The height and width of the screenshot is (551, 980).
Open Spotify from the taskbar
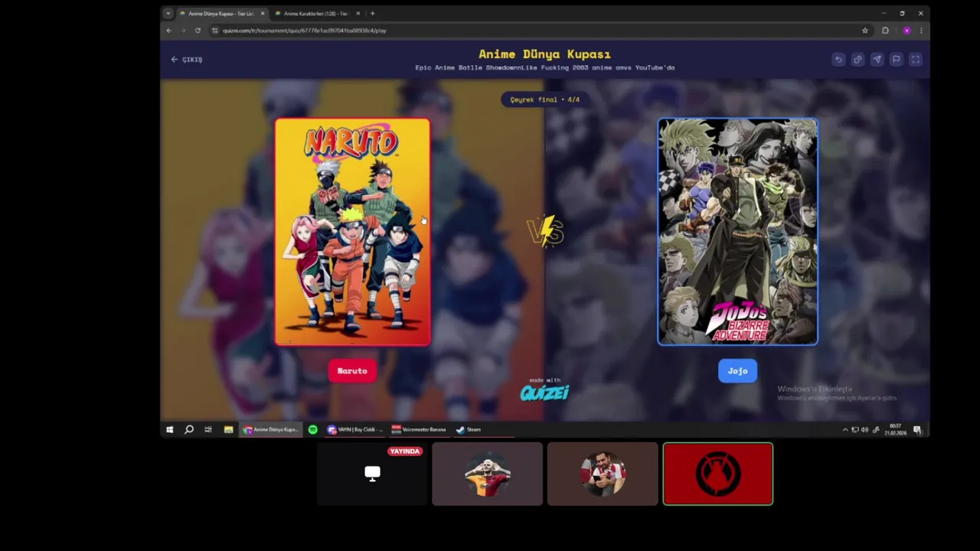pos(313,429)
